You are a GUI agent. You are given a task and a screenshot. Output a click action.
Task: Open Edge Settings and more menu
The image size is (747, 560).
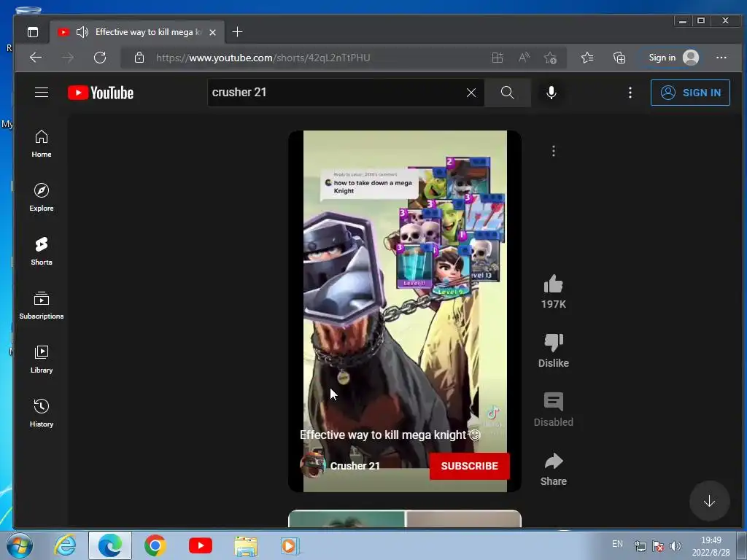point(721,58)
